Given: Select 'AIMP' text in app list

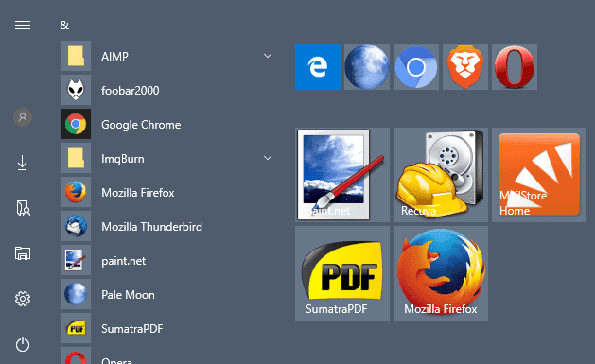Looking at the screenshot, I should (114, 57).
